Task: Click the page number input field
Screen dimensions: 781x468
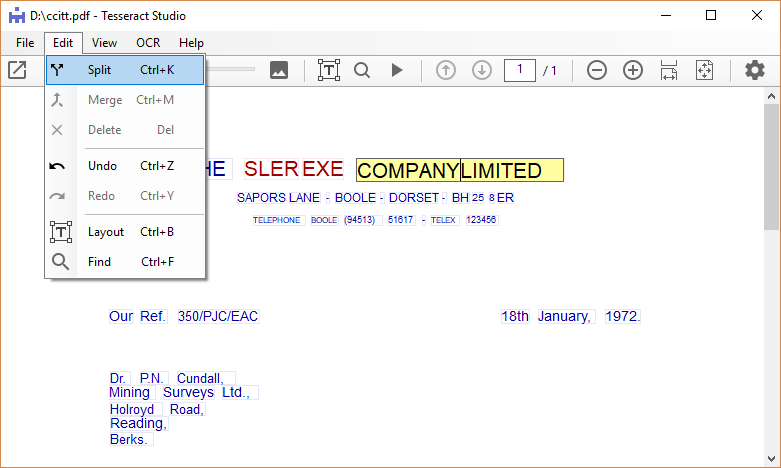Action: click(x=520, y=70)
